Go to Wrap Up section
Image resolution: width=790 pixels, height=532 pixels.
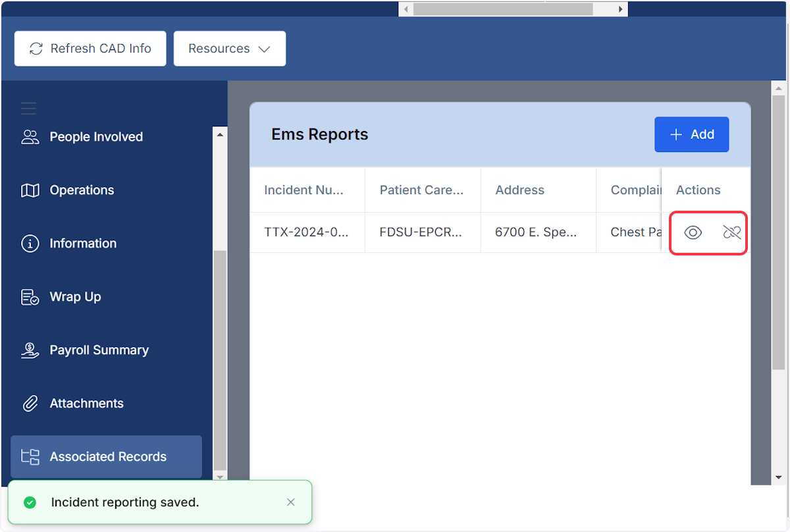point(106,297)
